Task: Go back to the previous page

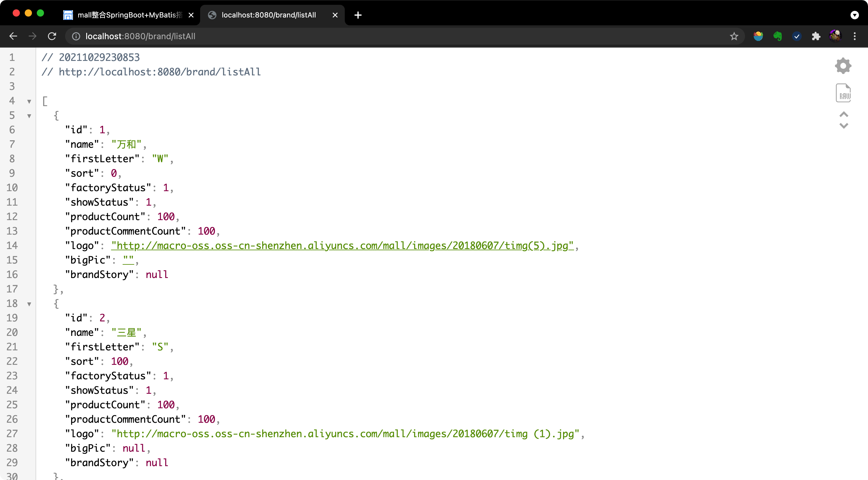Action: [x=13, y=36]
